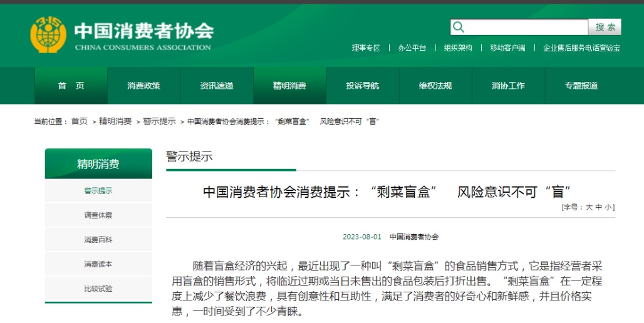Open 维权法规 navigation menu item
644x323 pixels.
coord(435,85)
